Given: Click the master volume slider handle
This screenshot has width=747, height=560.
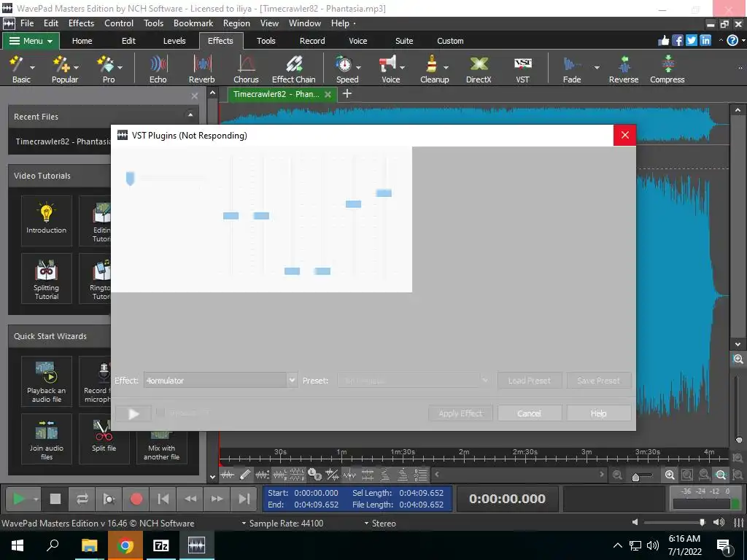Looking at the screenshot, I should (703, 522).
